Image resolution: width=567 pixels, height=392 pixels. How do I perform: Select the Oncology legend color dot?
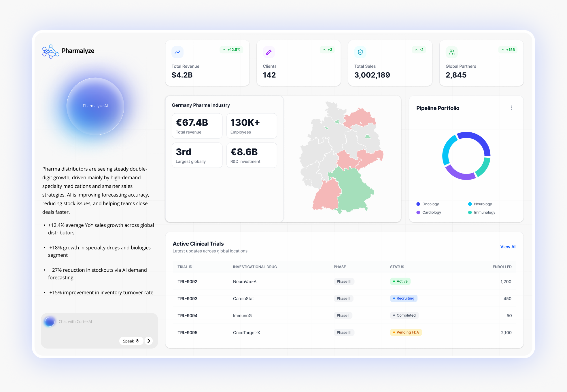tap(418, 204)
